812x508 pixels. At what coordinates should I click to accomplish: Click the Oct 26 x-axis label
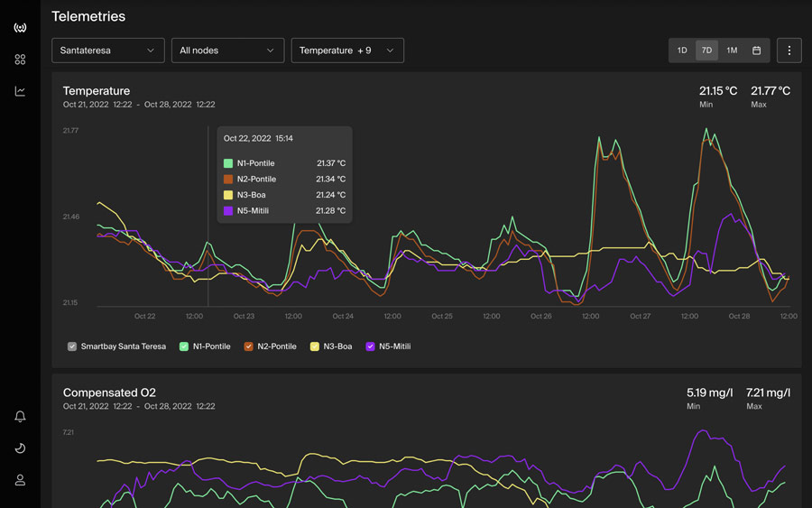pos(540,316)
